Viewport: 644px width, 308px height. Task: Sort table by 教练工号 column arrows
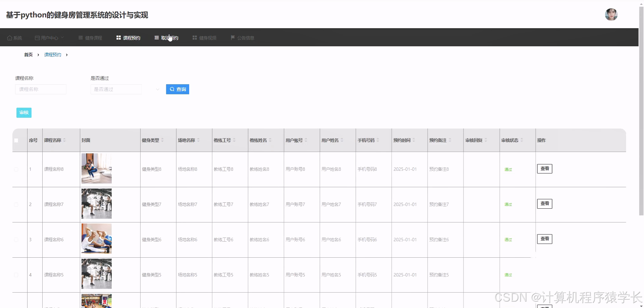click(x=234, y=140)
